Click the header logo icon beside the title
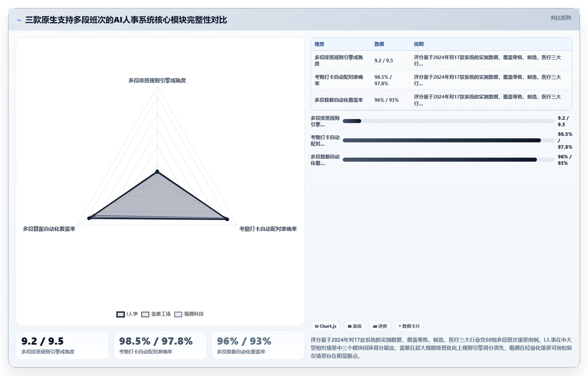This screenshot has height=376, width=588. click(x=19, y=20)
